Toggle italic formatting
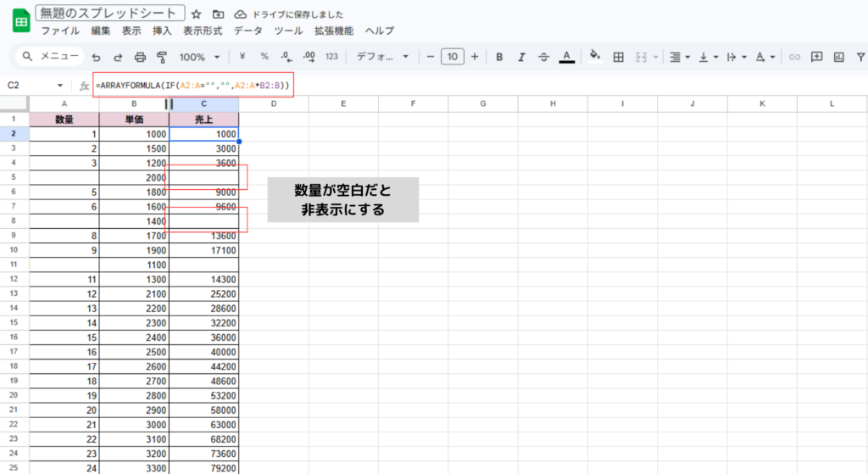The height and width of the screenshot is (474, 868). 521,57
